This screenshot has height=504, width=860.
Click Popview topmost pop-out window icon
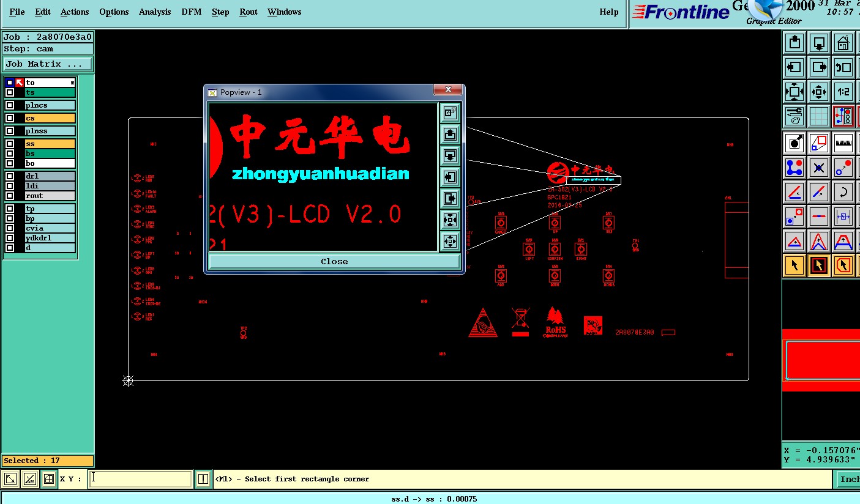[x=450, y=113]
